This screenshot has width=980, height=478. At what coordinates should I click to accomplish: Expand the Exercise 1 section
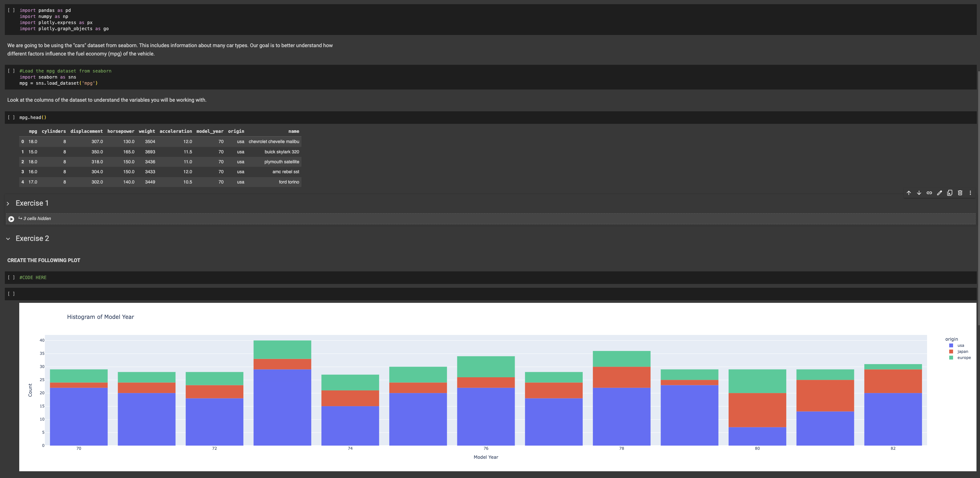8,204
